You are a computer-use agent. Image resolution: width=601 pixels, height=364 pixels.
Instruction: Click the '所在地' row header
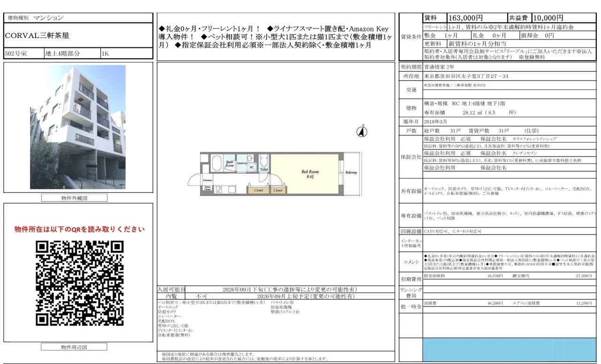(x=411, y=76)
